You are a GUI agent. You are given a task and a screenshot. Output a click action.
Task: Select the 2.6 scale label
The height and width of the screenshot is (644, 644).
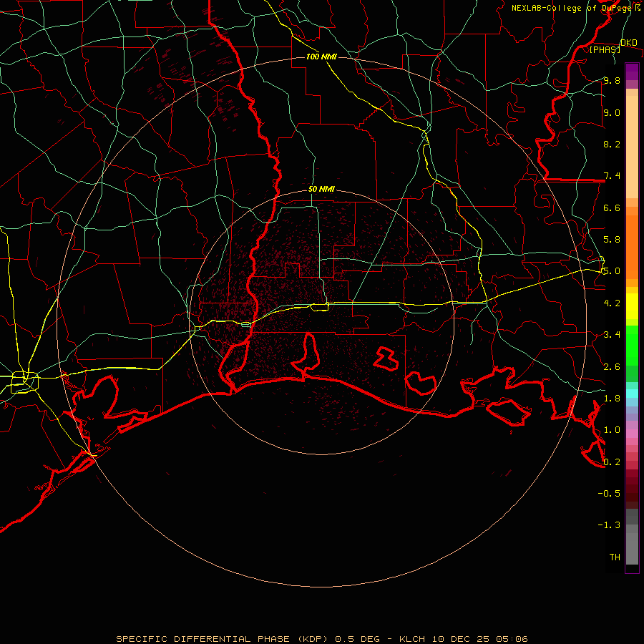612,366
